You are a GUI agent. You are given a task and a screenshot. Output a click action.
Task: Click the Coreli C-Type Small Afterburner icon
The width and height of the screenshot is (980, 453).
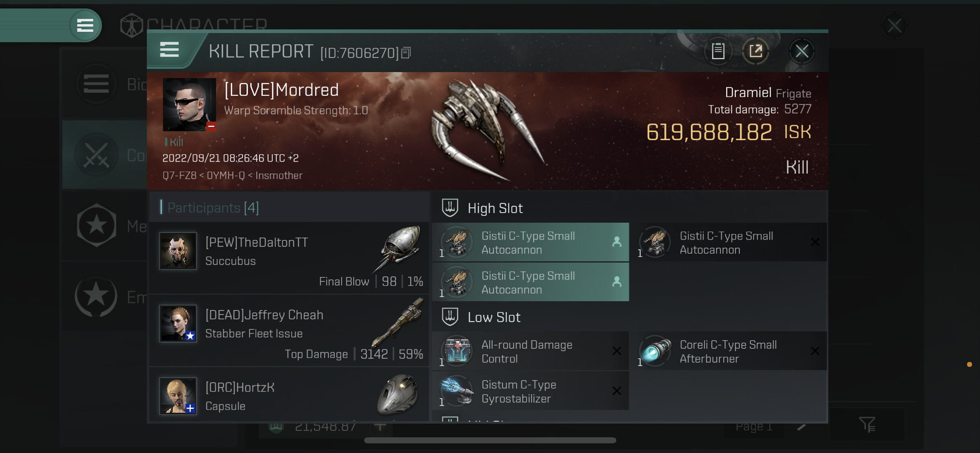[x=655, y=351]
